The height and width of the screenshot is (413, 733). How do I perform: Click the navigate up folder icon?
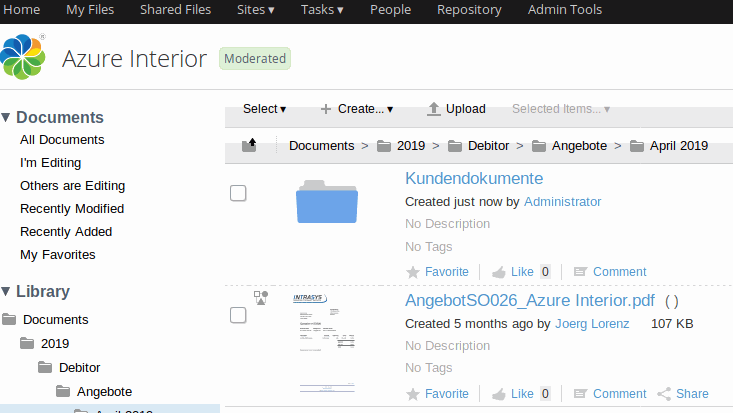pos(249,145)
